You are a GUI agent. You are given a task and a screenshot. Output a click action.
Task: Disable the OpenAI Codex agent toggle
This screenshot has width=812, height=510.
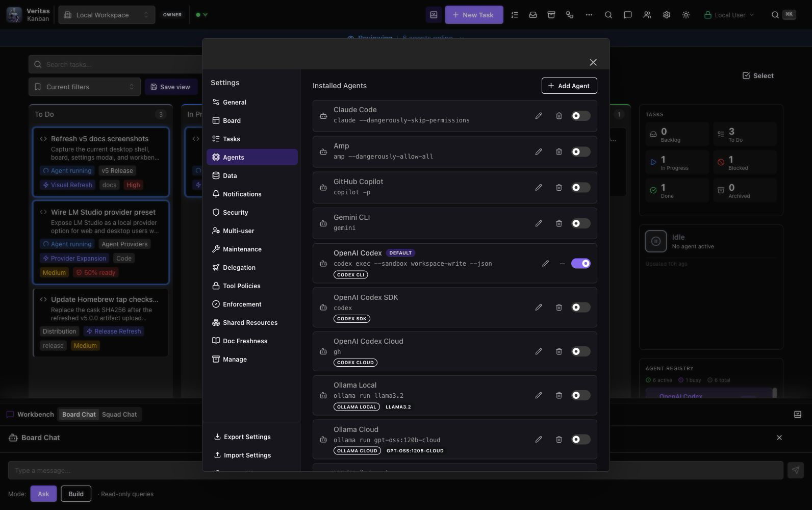(580, 263)
